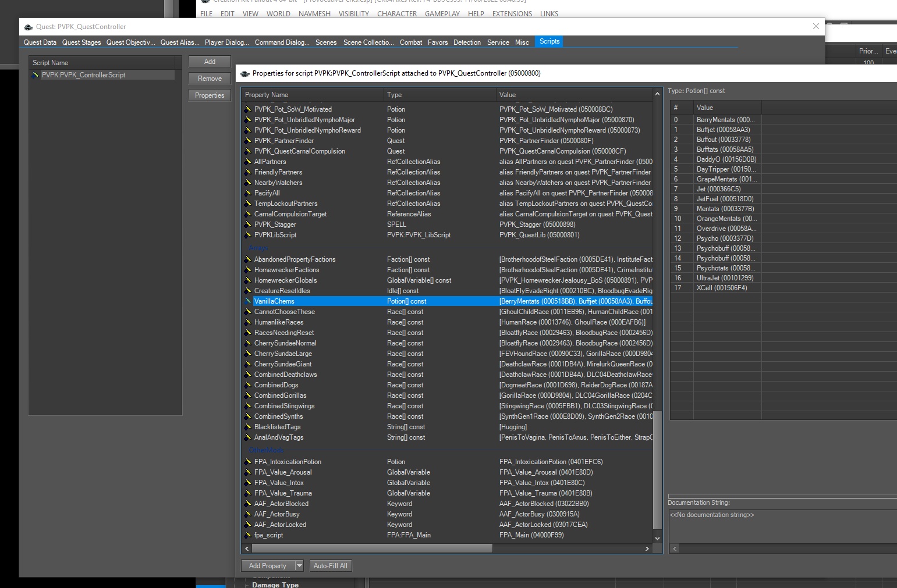Click the Type column header
897x588 pixels.
pos(439,95)
